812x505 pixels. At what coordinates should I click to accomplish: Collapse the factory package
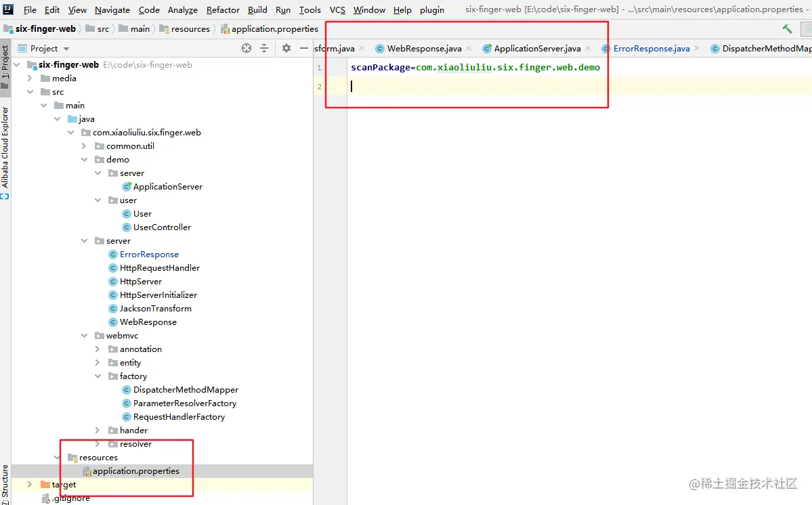click(x=98, y=376)
